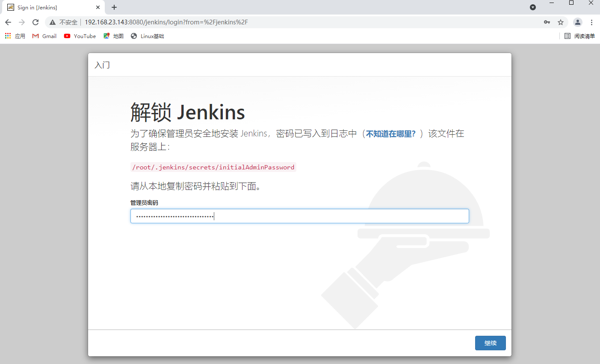Open the Linux基础 bookmark
Screen dimensions: 600x364
click(148, 36)
